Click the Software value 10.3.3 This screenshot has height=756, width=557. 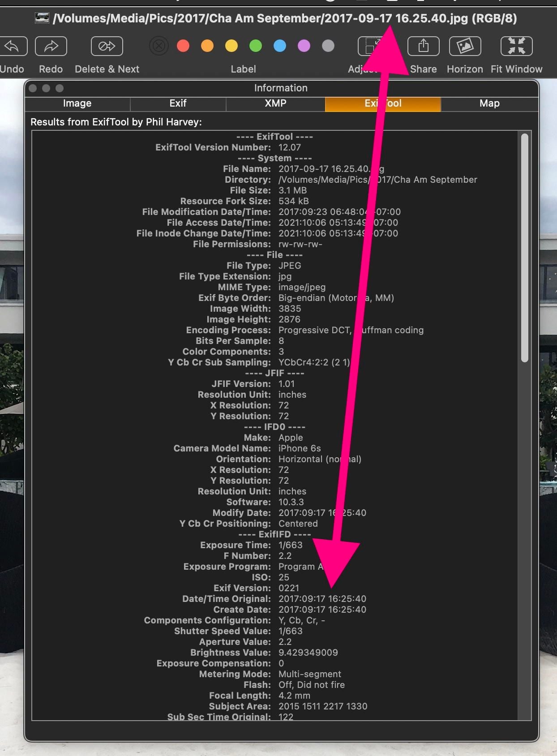click(291, 502)
